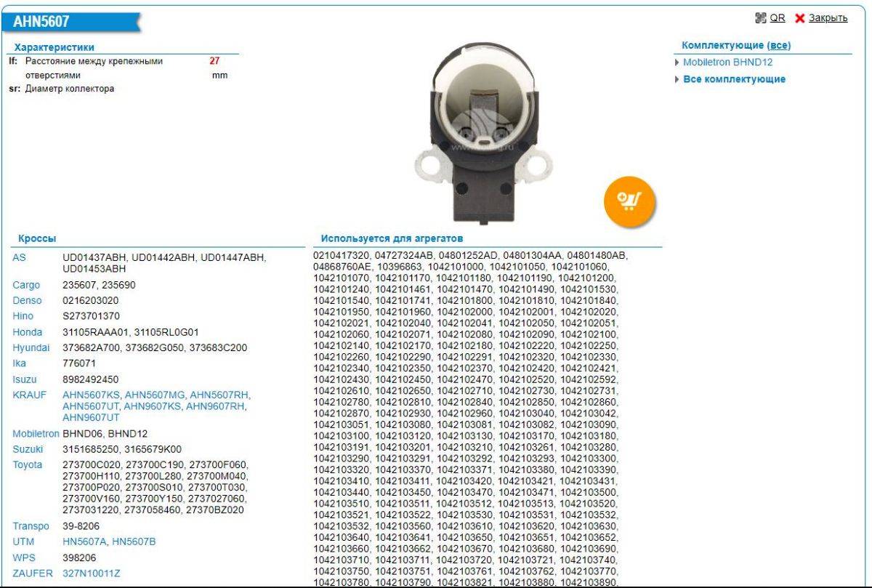Open the KRAUF AHN5607KS cross link
Viewport: 872px width, 588px height.
click(92, 395)
